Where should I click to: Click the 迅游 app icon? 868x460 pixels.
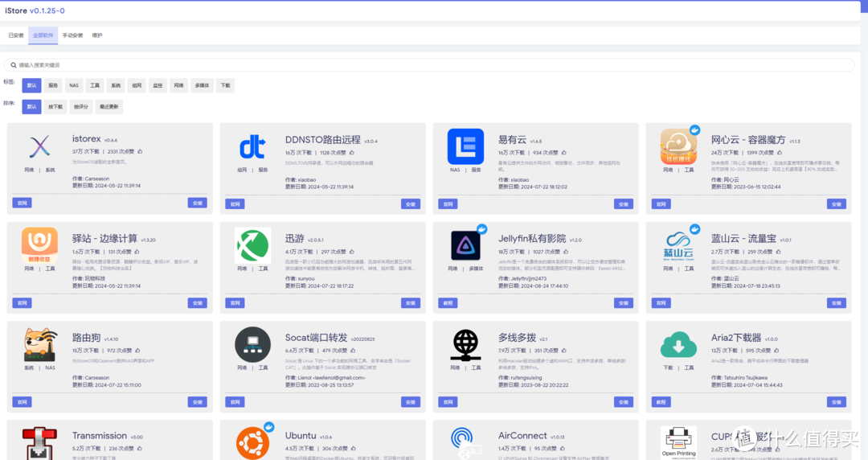(252, 245)
